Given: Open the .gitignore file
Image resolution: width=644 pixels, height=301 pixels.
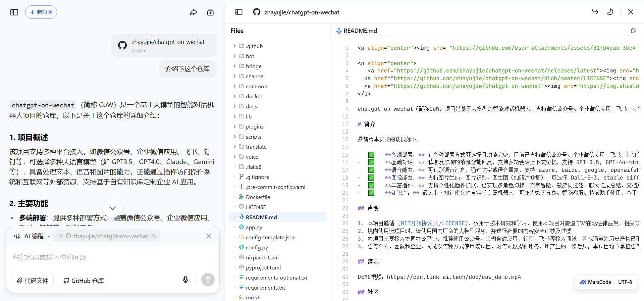Looking at the screenshot, I should (278, 177).
